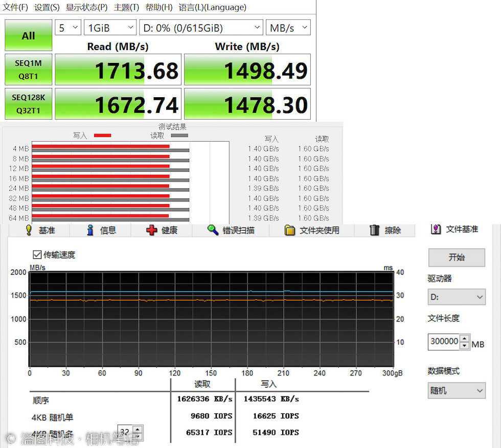Switch to the 健康 tab

162,230
